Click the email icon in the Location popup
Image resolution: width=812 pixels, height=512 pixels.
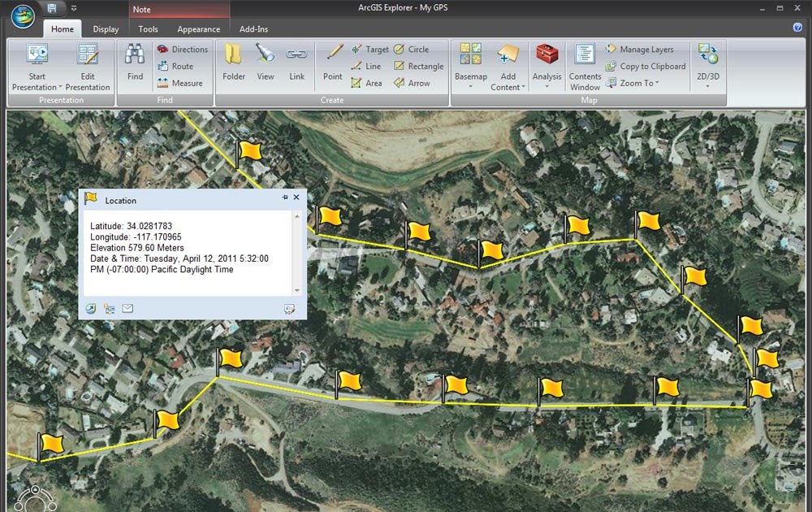pos(127,308)
